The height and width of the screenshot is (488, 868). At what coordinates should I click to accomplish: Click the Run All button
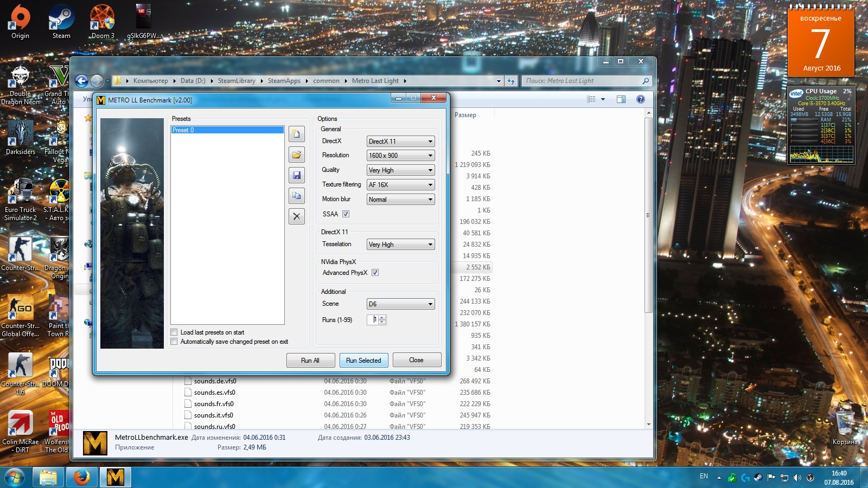(310, 361)
